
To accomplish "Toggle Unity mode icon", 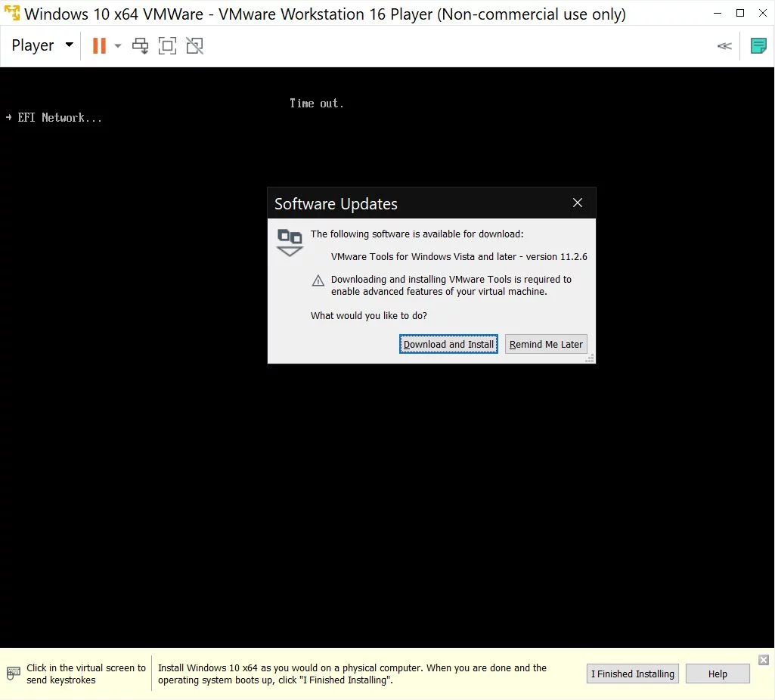I will (x=195, y=46).
